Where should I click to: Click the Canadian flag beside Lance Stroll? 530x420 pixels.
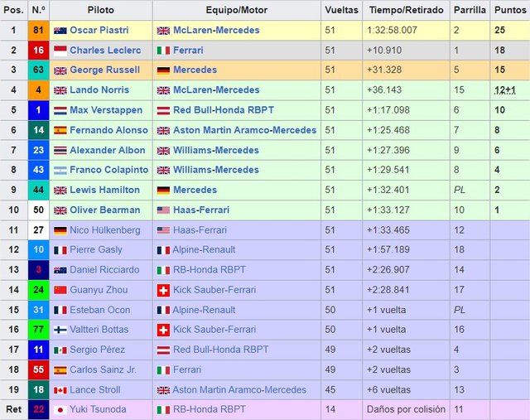tap(60, 390)
